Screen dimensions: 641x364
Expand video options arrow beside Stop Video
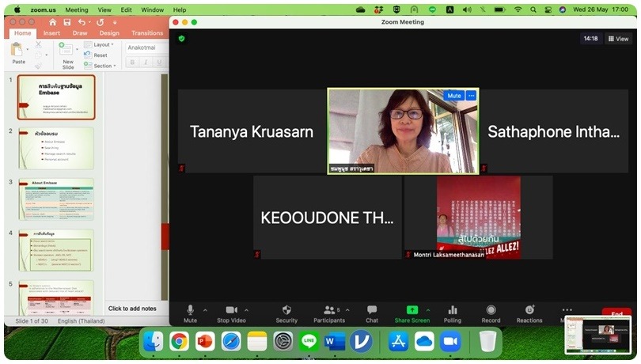247,310
